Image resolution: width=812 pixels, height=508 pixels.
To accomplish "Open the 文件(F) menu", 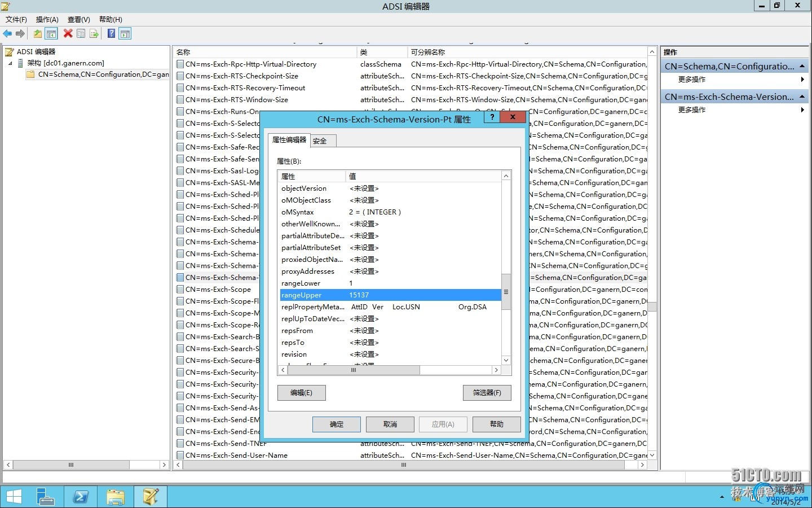I will (16, 20).
